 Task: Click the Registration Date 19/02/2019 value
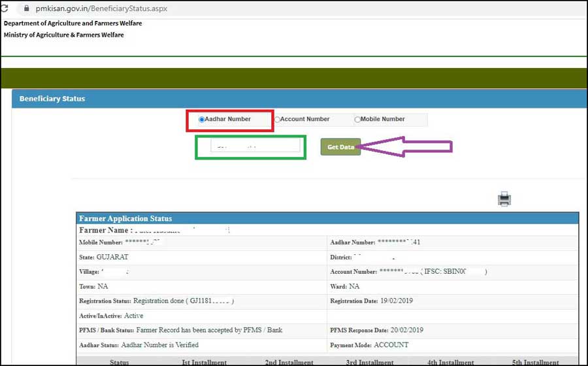point(397,301)
